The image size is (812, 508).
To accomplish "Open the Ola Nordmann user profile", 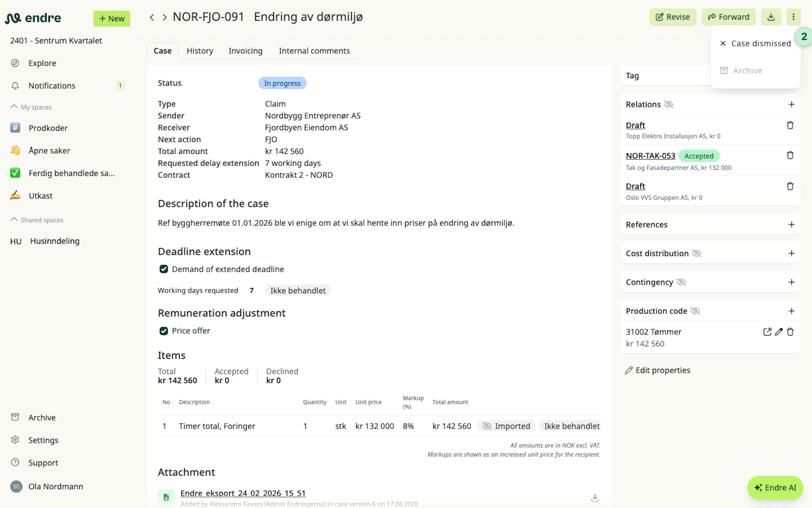I will point(47,486).
